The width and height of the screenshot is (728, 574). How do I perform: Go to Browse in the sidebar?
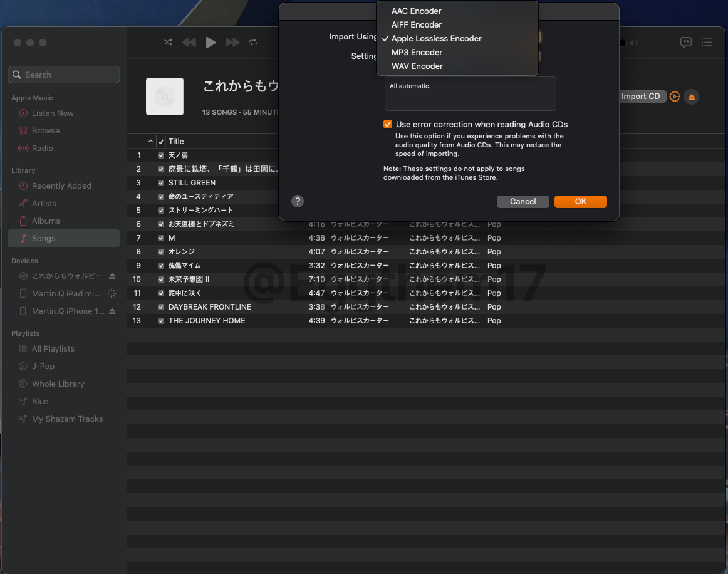click(46, 130)
